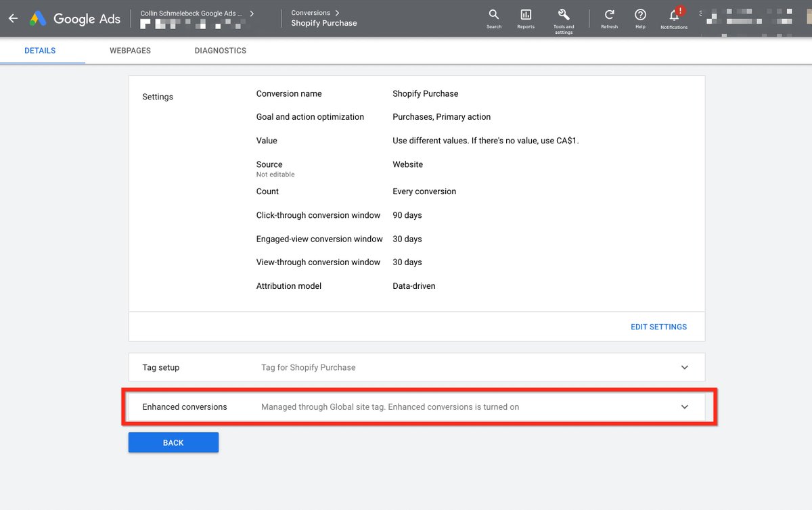Click the Conversions breadcrumb
This screenshot has width=812, height=510.
(x=311, y=13)
